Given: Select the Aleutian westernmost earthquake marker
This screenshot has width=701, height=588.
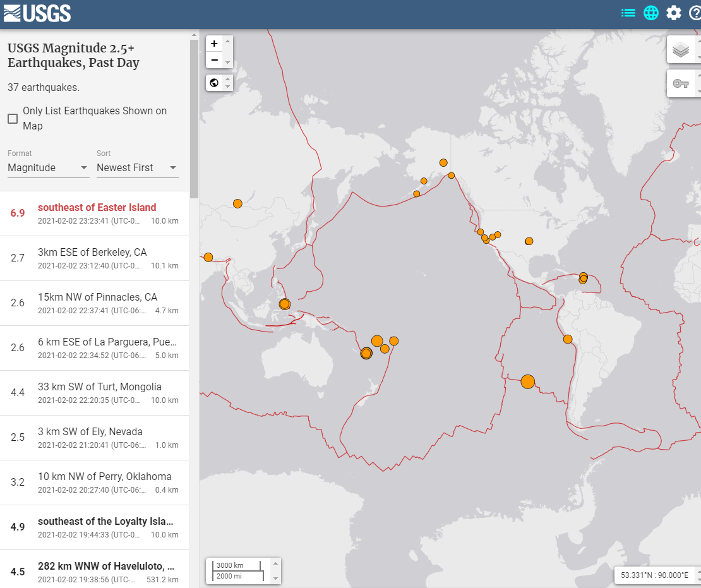Looking at the screenshot, I should point(416,194).
